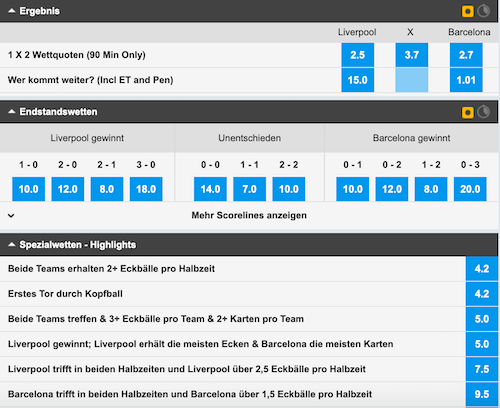Click odds 7.5 for Liverpool trifft in beiden Halbzeiten
This screenshot has width=500, height=408.
[482, 369]
